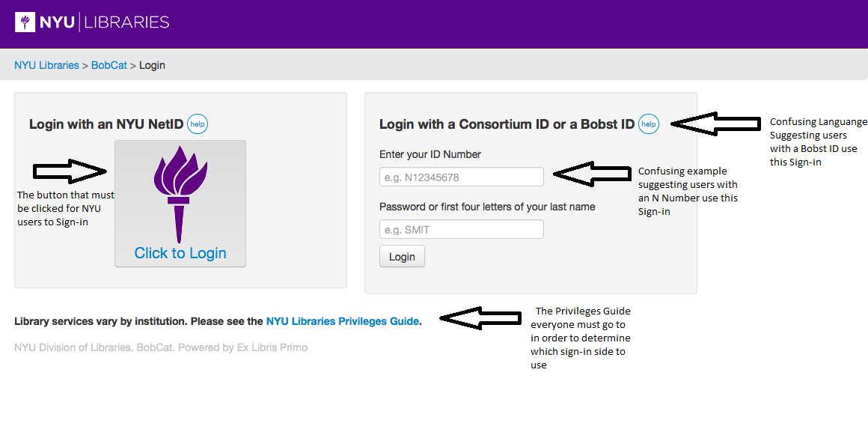Screen dimensions: 868x441
Task: Click the help circle beside Bobst ID heading
Action: tap(648, 124)
